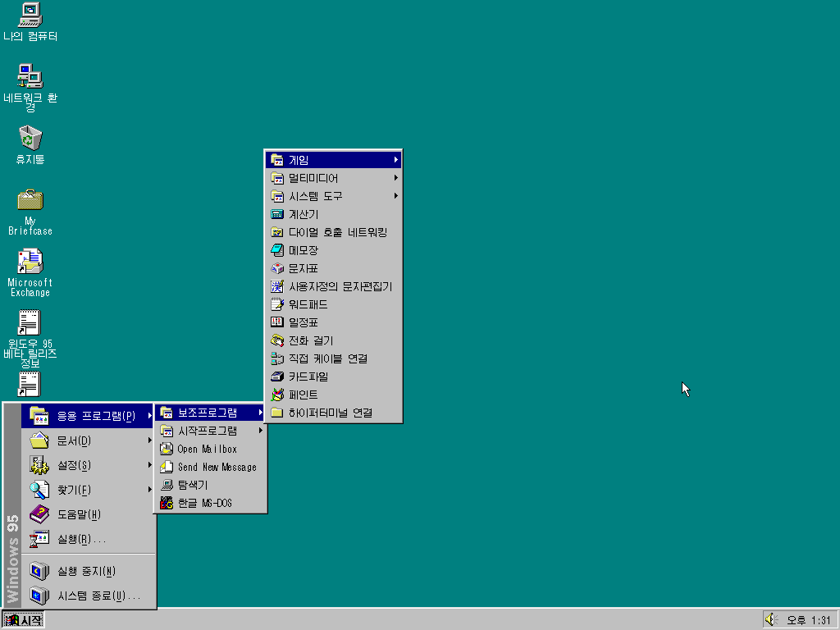Choose 시스템 종료(U)... from the Start menu

pos(88,596)
